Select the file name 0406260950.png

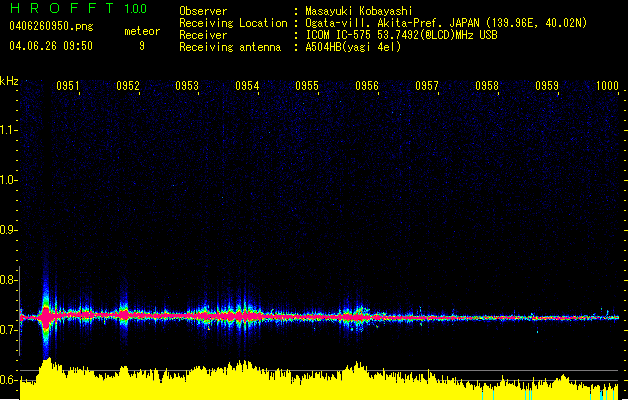51,26
